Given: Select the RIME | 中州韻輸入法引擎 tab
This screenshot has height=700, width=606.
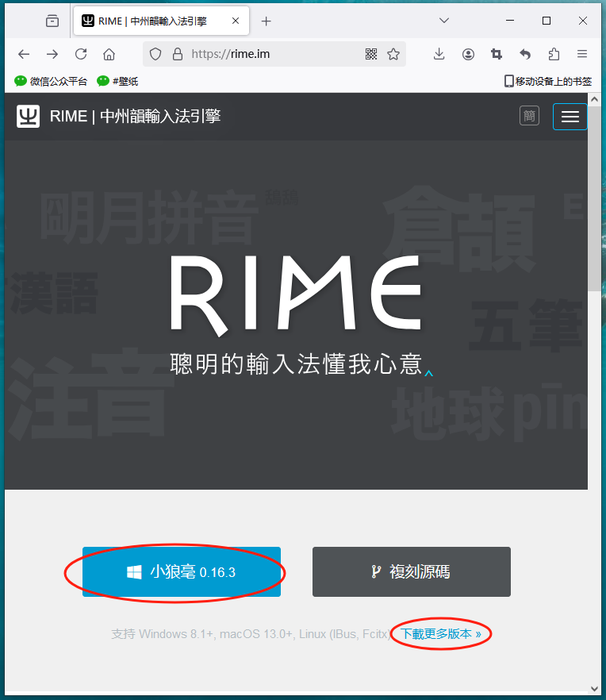Looking at the screenshot, I should click(x=161, y=21).
